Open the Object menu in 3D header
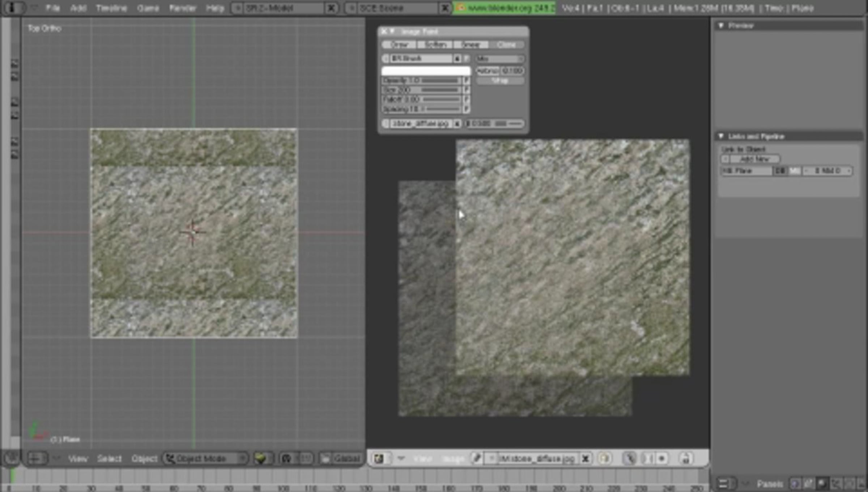Screen dimensions: 868x492 pos(144,458)
